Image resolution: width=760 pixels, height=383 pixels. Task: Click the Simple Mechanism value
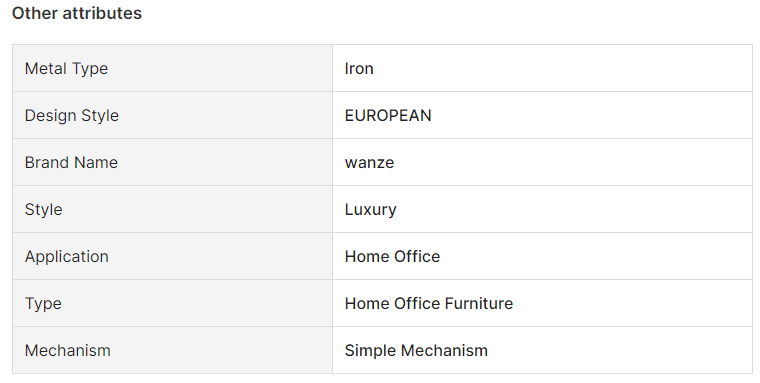point(416,351)
